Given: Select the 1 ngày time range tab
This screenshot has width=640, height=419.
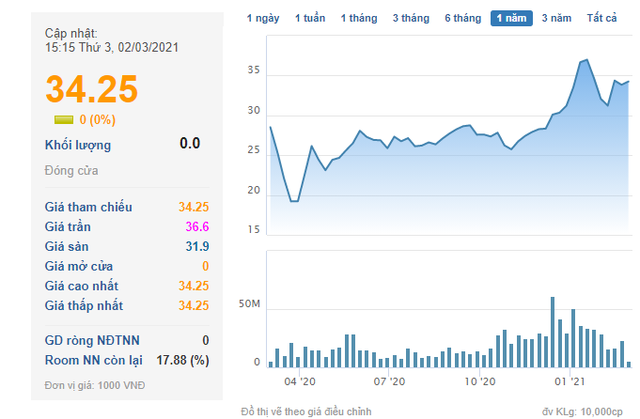Looking at the screenshot, I should tap(263, 18).
